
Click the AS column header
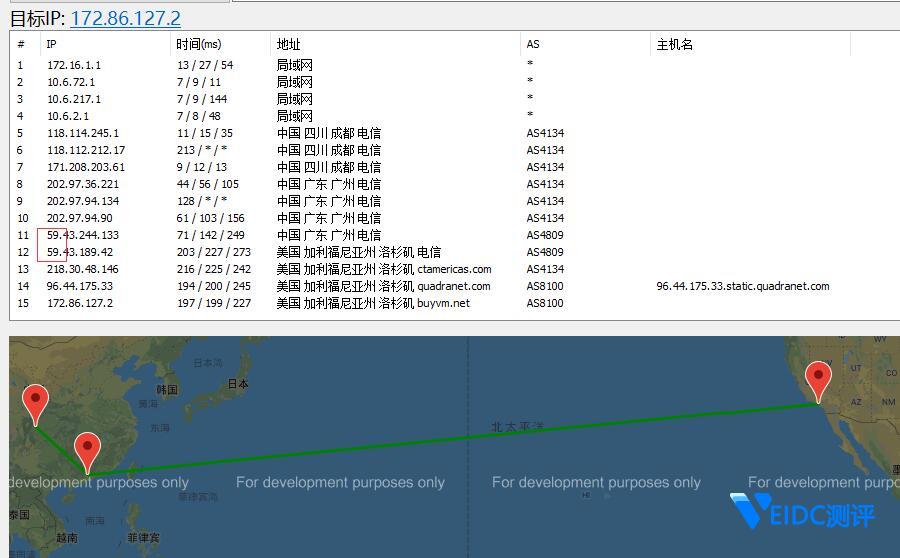coord(533,44)
